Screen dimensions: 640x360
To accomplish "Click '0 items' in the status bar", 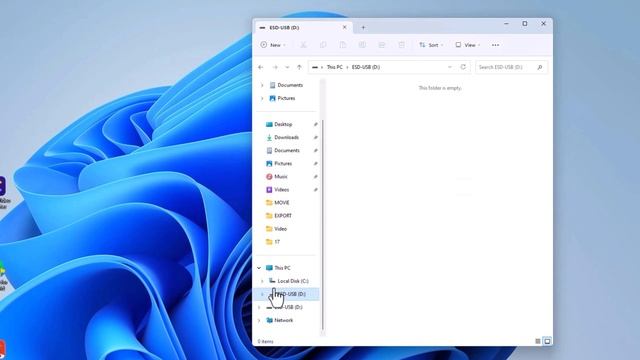I will click(265, 341).
